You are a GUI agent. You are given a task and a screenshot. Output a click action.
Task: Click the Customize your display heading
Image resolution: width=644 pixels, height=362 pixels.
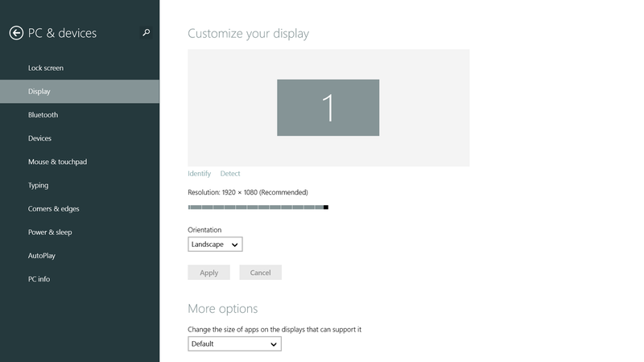(x=248, y=34)
